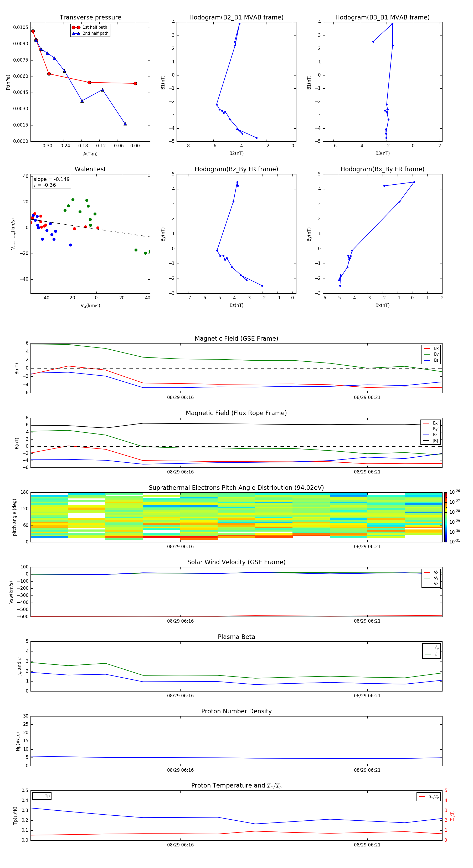Click the 'Pt(nPa)' y-axis label
The width and height of the screenshot is (473, 868).
[8, 82]
